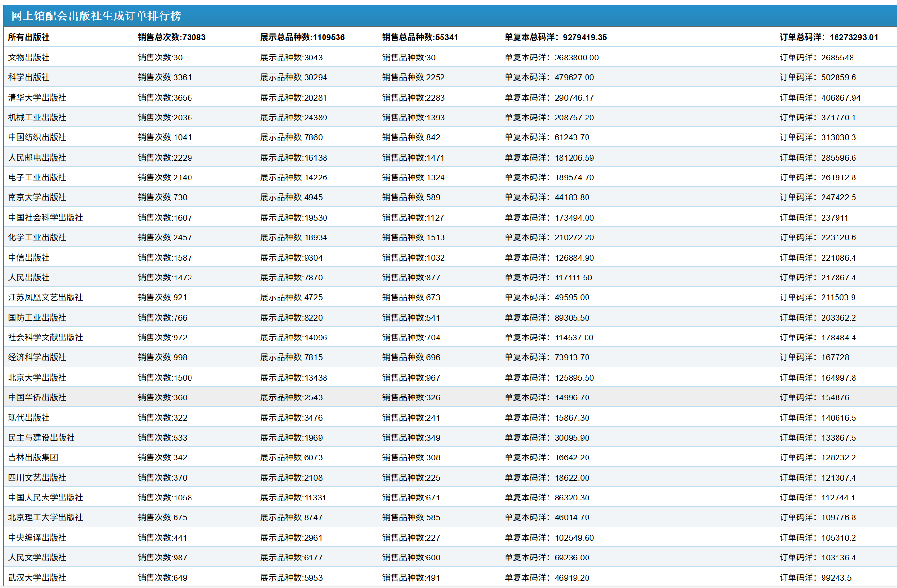Click 南京大学出版社 publisher name

tap(37, 197)
